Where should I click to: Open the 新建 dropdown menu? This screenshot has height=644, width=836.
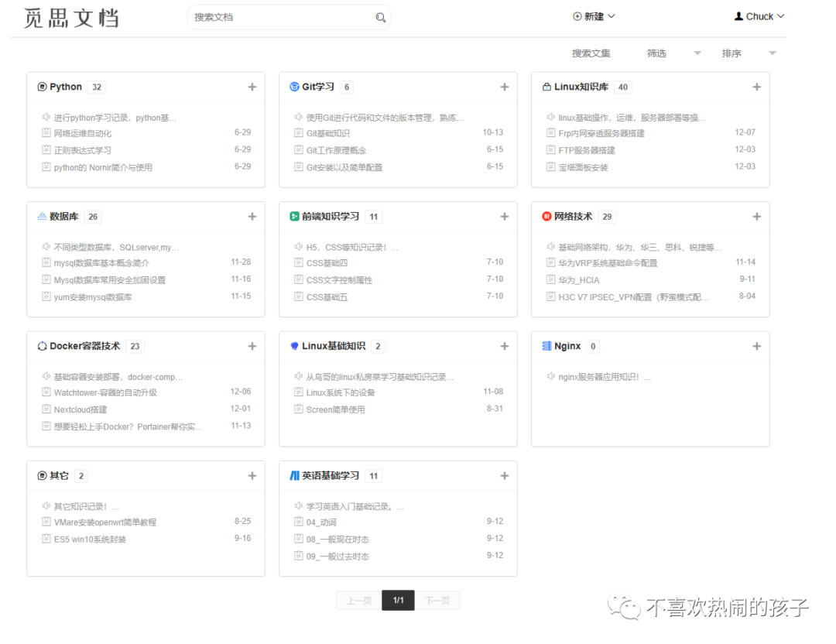tap(593, 16)
